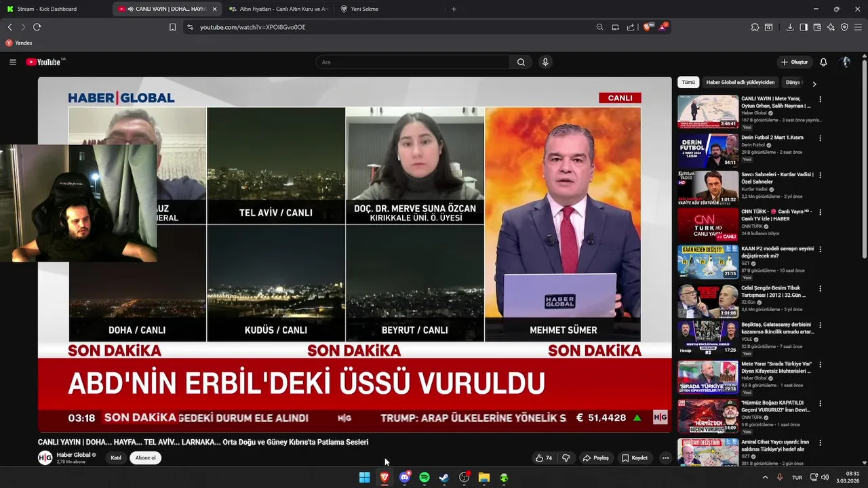Open the YouTube hamburger guide menu

pyautogui.click(x=13, y=62)
